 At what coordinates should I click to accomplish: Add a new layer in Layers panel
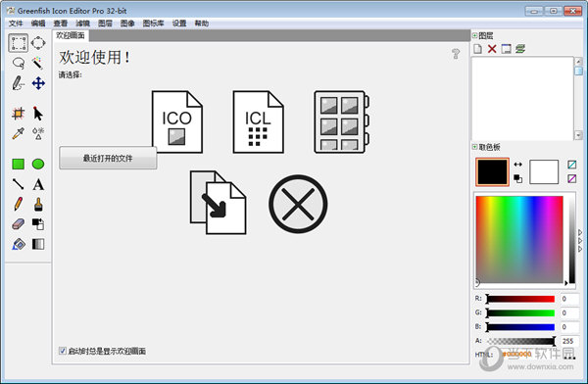(x=478, y=49)
